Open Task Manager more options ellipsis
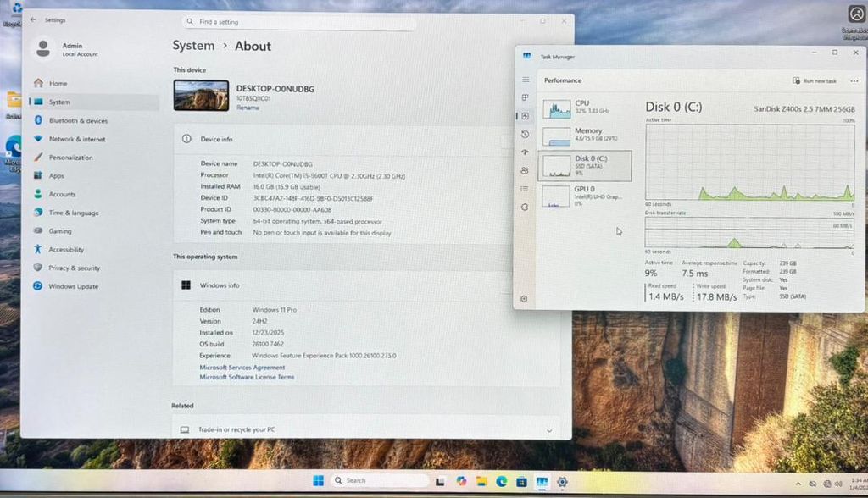This screenshot has width=868, height=498. [854, 80]
